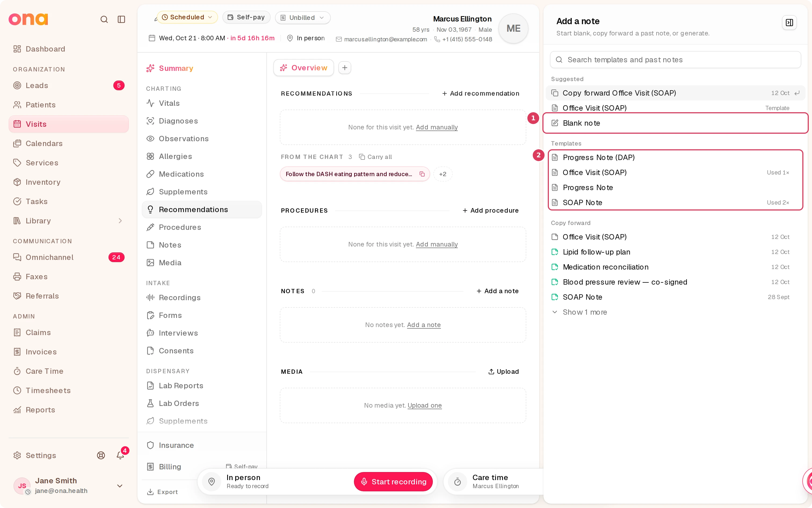Screen dimensions: 812x508
Task: Add a new tab next to Overview
Action: (345, 68)
